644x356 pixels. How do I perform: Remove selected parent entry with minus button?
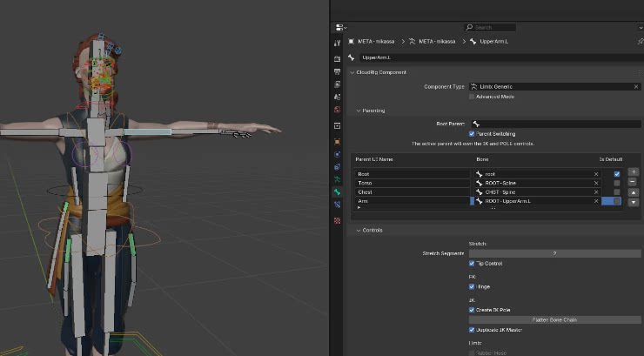click(x=634, y=182)
